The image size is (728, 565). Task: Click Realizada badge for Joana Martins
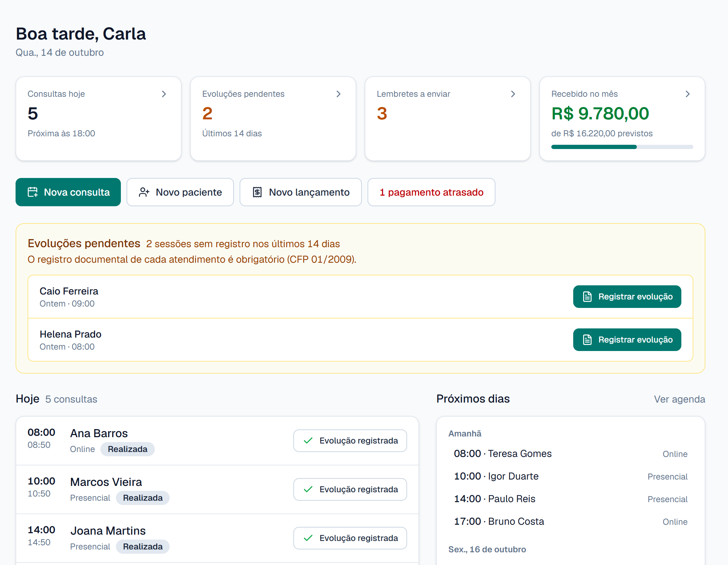(x=143, y=547)
